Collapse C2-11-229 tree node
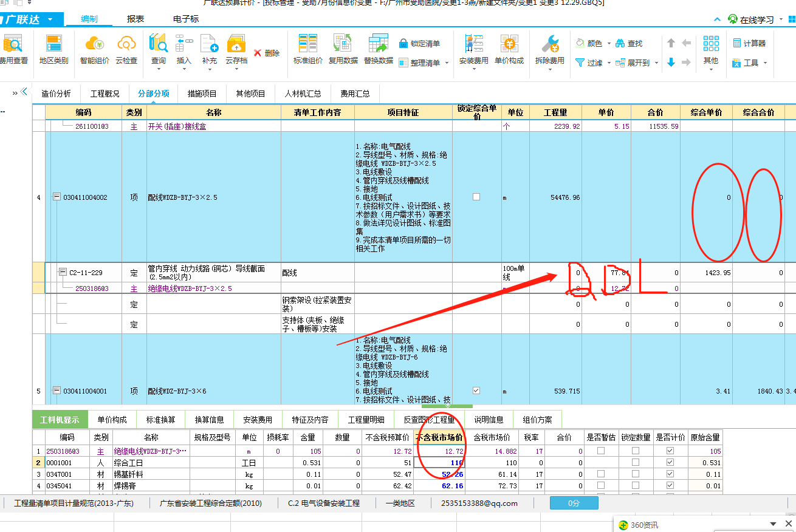The width and height of the screenshot is (796, 532). 63,272
